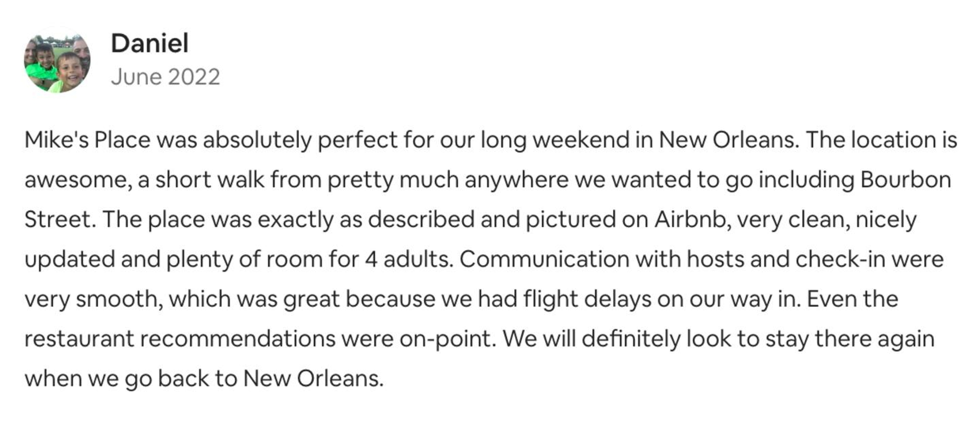This screenshot has width=980, height=421.
Task: Click Daniel's round profile photo
Action: coord(57,60)
